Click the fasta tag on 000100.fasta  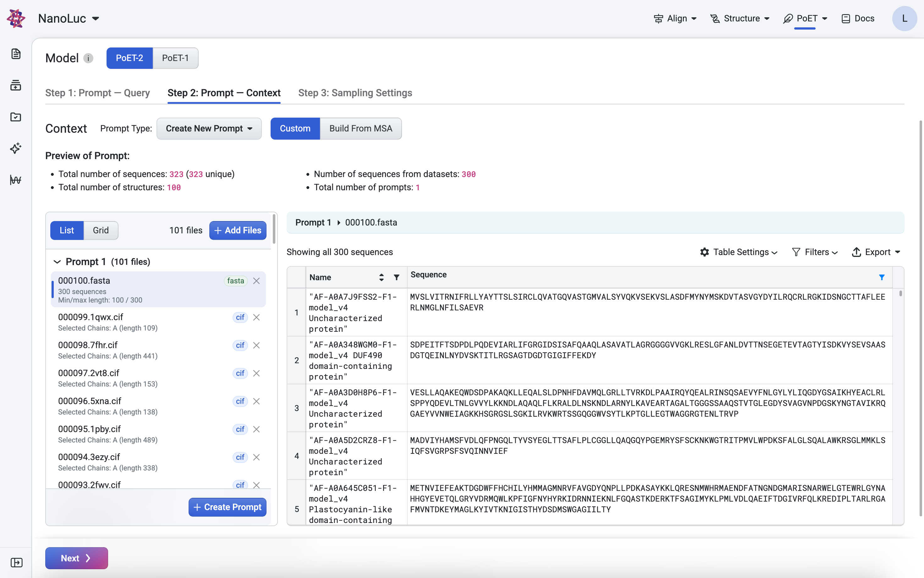[235, 281]
